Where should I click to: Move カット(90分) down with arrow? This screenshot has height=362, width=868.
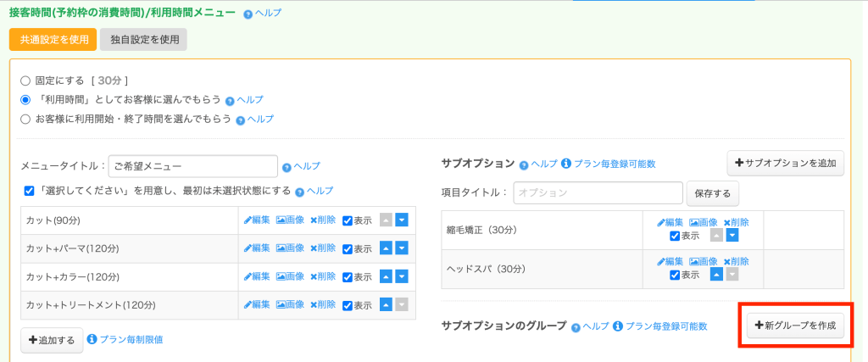[x=403, y=220]
